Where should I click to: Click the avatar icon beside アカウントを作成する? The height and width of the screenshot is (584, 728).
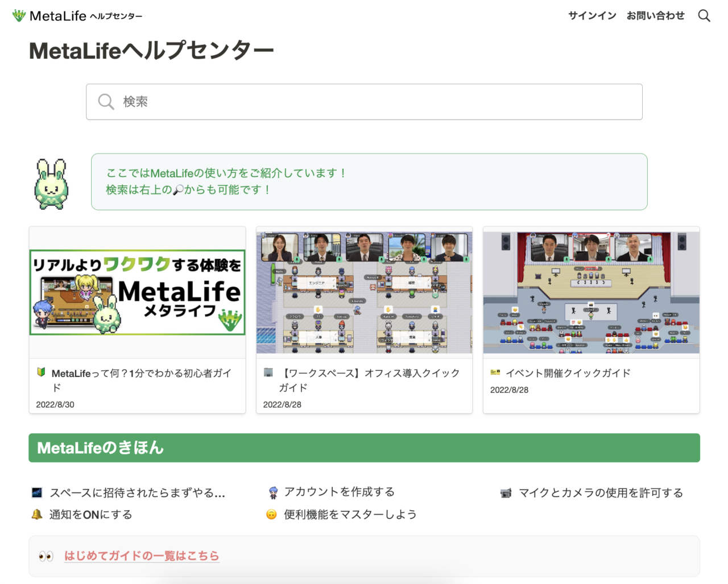pyautogui.click(x=273, y=492)
